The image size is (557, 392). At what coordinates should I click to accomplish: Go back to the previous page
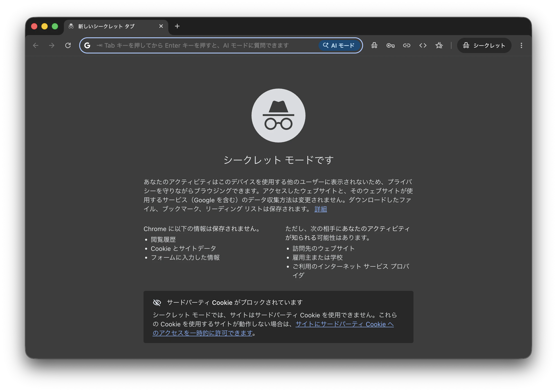(x=36, y=45)
